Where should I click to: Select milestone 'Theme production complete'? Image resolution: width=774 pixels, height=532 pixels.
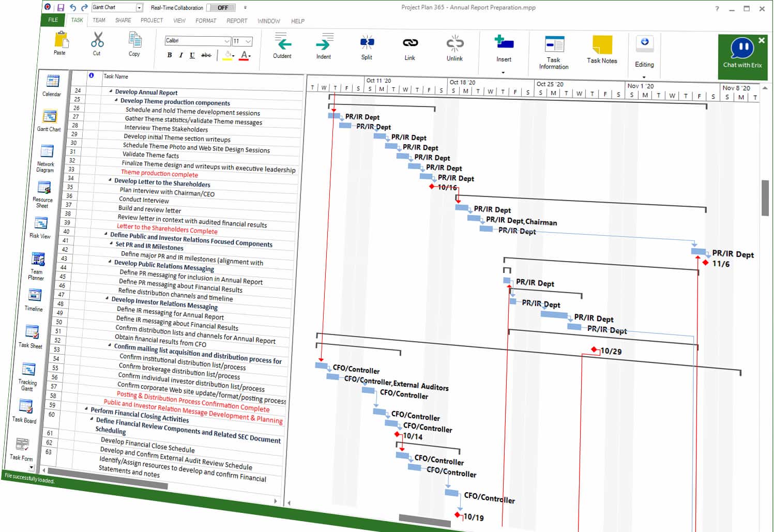(159, 174)
